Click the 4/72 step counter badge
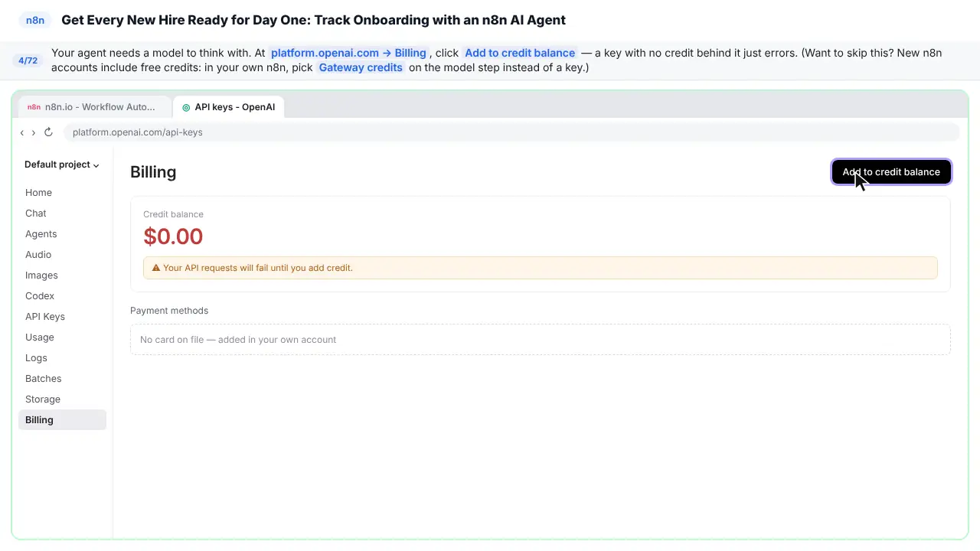This screenshot has height=551, width=980. (x=28, y=60)
